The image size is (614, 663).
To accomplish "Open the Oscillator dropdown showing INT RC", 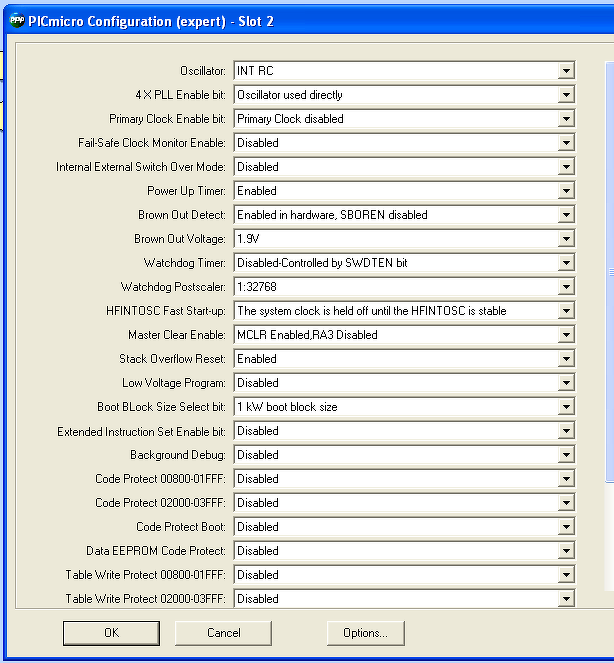I will click(x=404, y=71).
